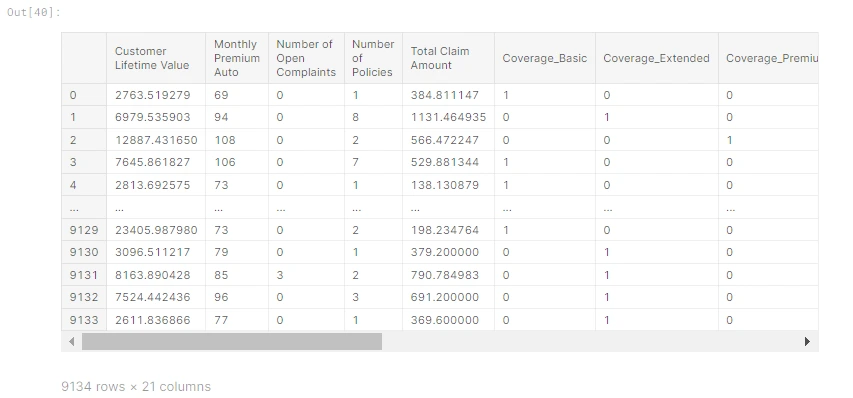Click the horizontal scrollbar thumb

(232, 341)
